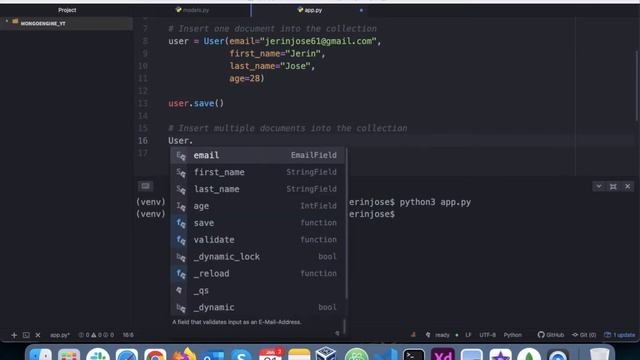This screenshot has width=640, height=360.
Task: Maximize the terminal panel
Action: coord(613,187)
